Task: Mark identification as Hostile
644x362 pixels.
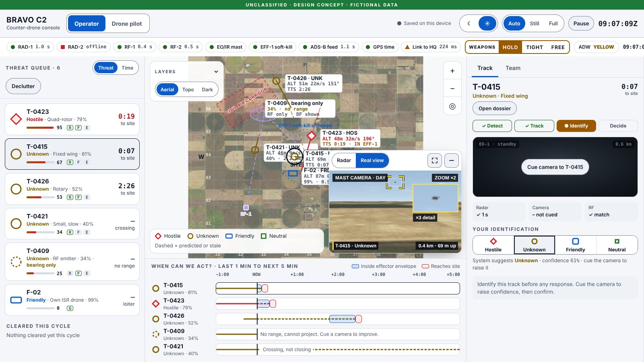Action: (x=493, y=245)
